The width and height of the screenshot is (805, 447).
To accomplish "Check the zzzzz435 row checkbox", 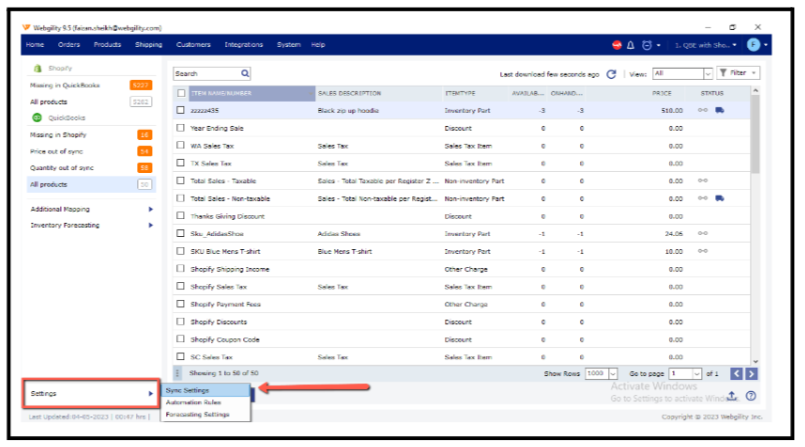I will pyautogui.click(x=180, y=110).
